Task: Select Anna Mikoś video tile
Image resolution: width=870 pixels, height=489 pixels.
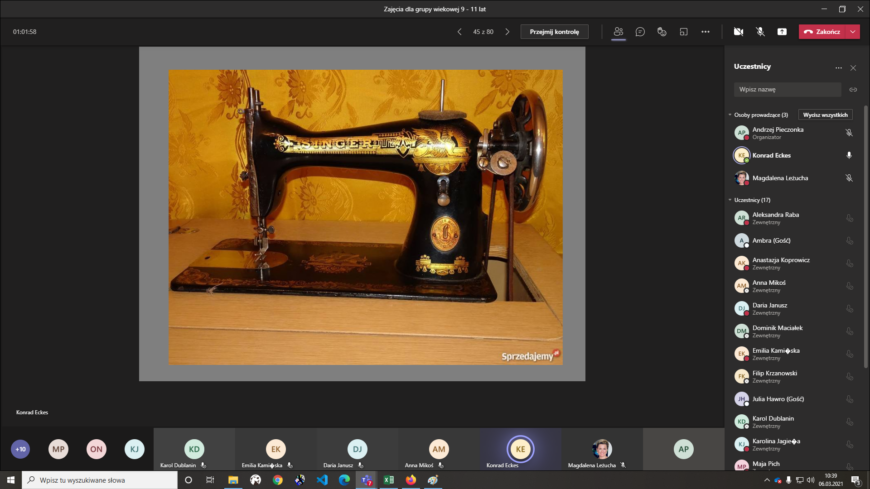Action: click(x=439, y=449)
